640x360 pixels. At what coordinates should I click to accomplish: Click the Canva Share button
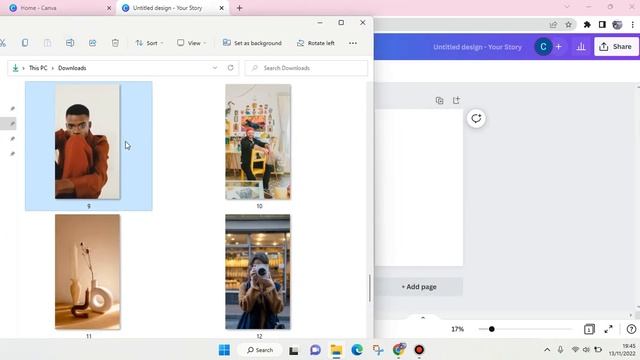(x=616, y=47)
